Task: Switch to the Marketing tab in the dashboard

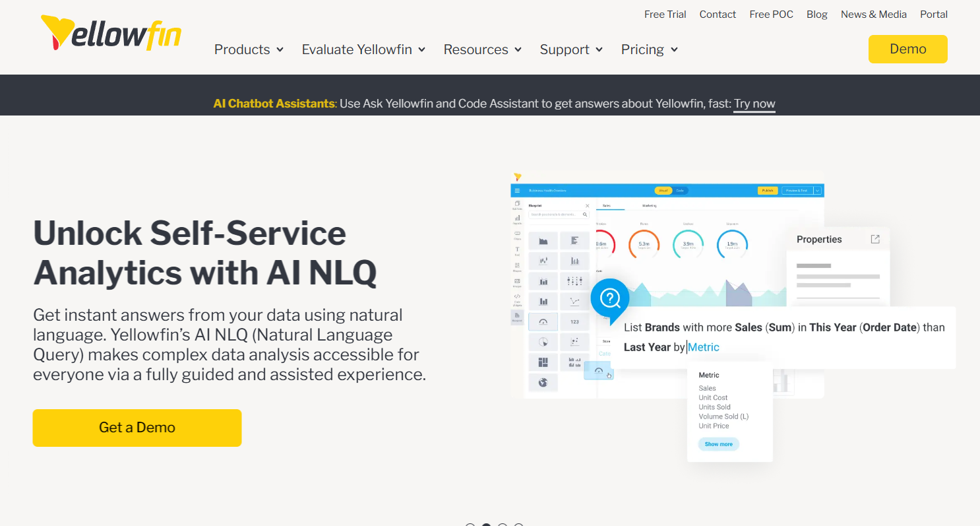Action: [x=650, y=206]
